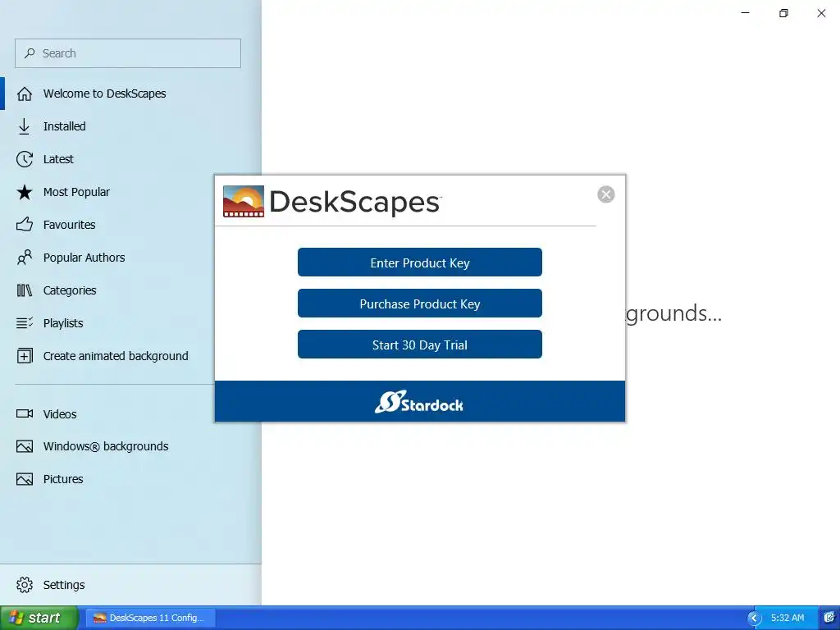The width and height of the screenshot is (840, 630).
Task: Click the home icon beside Welcome to DeskScapes
Action: pyautogui.click(x=24, y=94)
